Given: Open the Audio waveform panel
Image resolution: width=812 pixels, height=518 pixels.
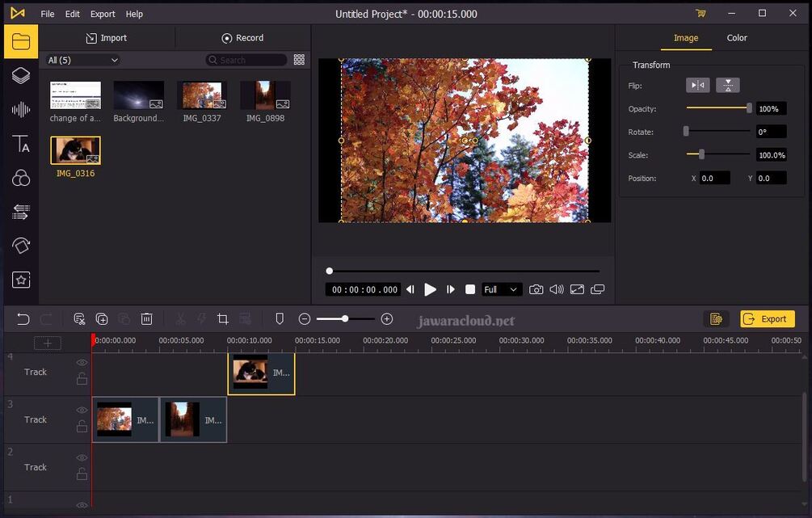Looking at the screenshot, I should pos(21,110).
